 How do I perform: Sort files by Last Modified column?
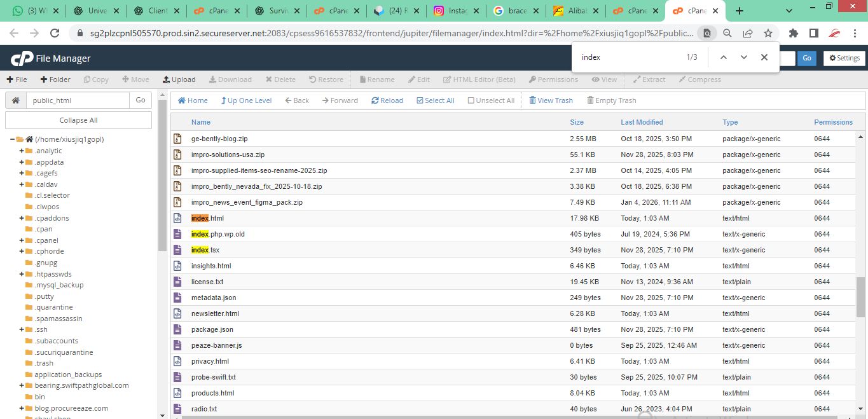(642, 122)
